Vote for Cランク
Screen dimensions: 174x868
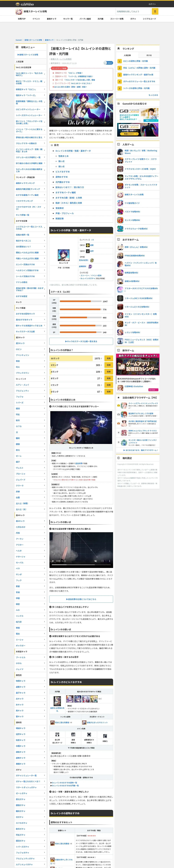coord(108,385)
